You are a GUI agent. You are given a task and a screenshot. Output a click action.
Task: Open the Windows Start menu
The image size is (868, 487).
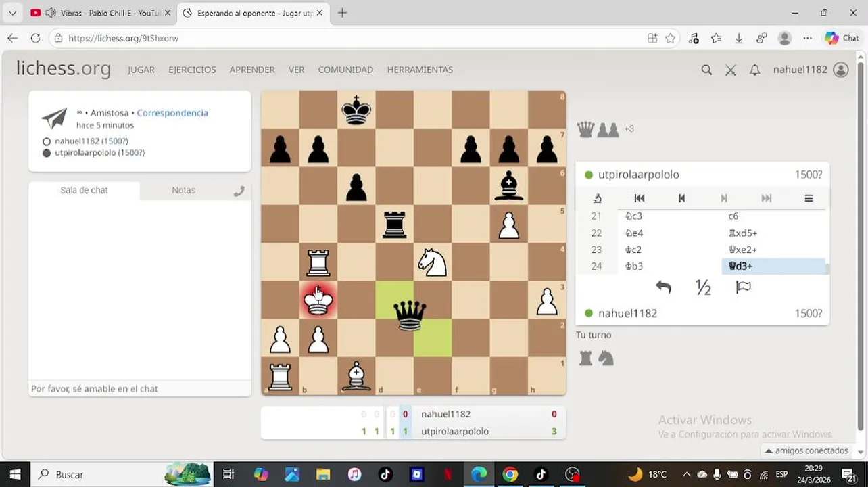click(15, 474)
